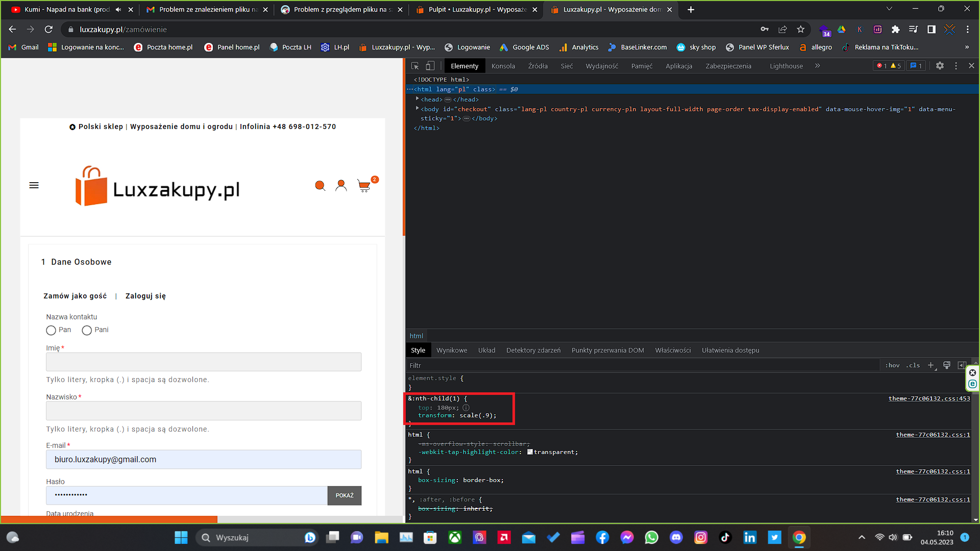Click the orange search icon

[320, 186]
